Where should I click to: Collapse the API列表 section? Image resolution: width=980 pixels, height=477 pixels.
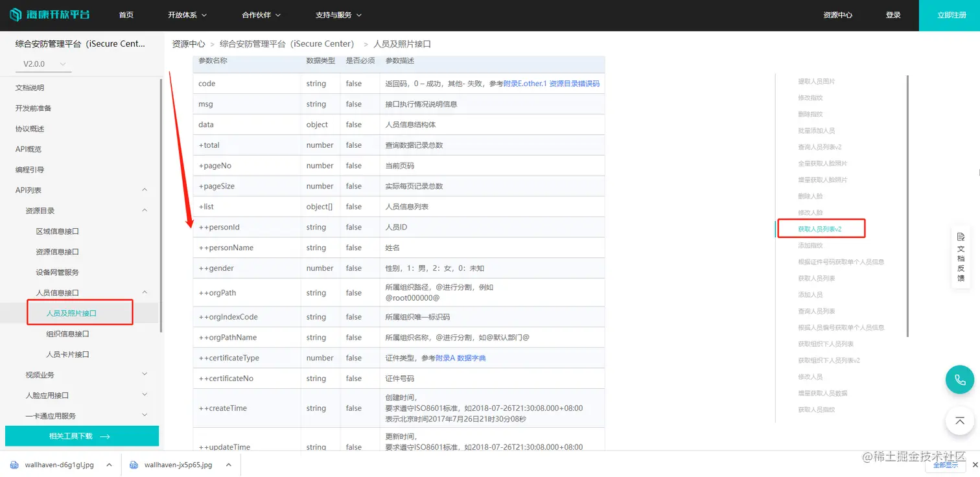(145, 190)
